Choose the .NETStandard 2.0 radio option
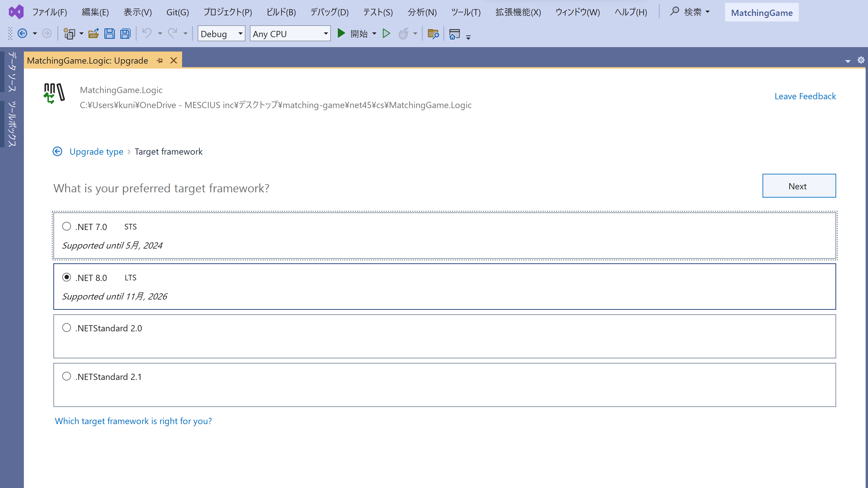868x488 pixels. 67,328
